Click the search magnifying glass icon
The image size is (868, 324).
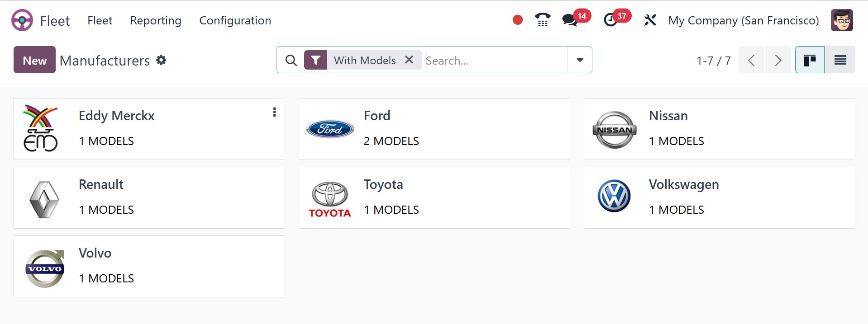coord(291,60)
